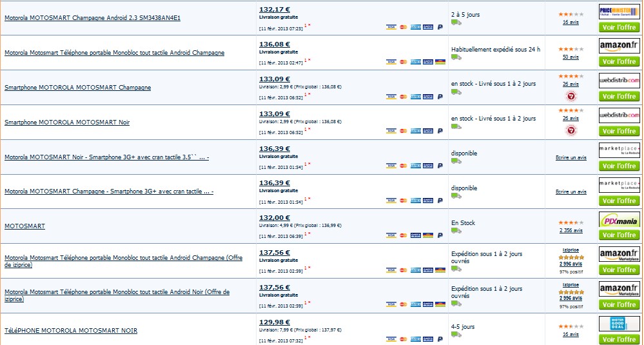Click 'iziprice' seller link in the Android Champagne offer row
This screenshot has height=345, width=644.
tap(571, 250)
